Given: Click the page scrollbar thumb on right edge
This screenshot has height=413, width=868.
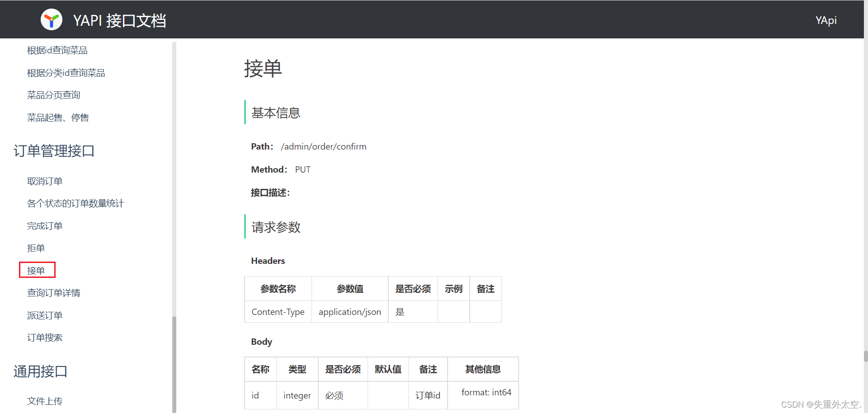Looking at the screenshot, I should [865, 356].
